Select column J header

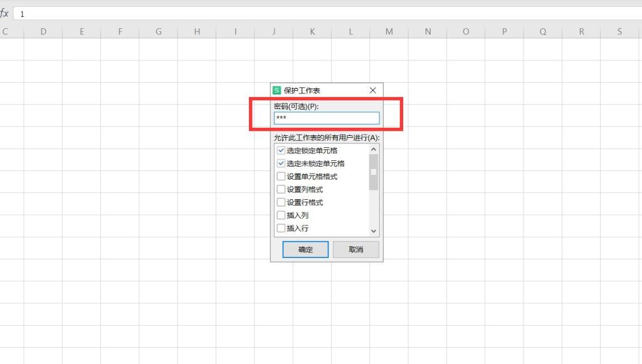click(274, 31)
